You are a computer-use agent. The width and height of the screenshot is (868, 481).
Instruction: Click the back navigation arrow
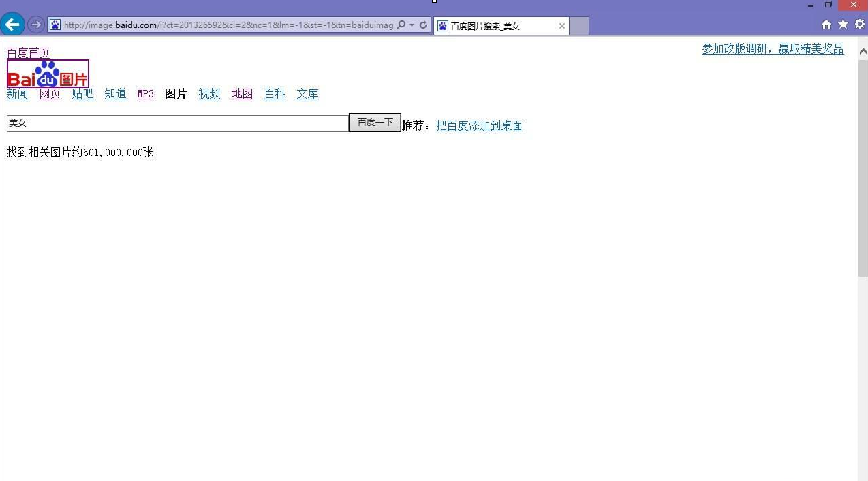(12, 25)
